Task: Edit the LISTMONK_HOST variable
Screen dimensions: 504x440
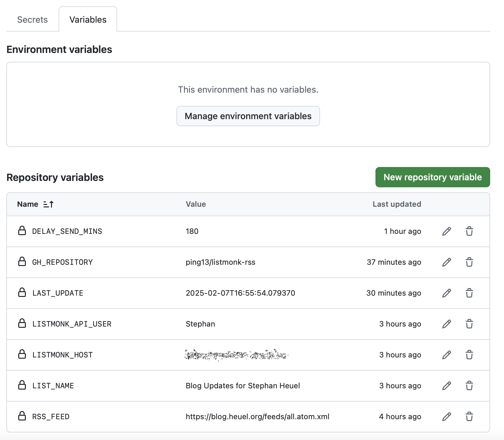Action: pos(447,355)
